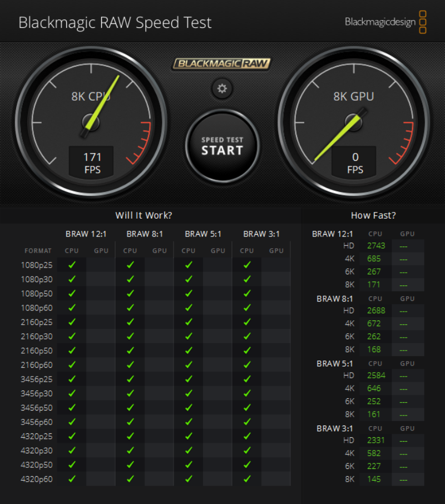The height and width of the screenshot is (504, 445).
Task: Click 2160p60 BRAW 8:1 CPU checkmark
Action: (131, 365)
